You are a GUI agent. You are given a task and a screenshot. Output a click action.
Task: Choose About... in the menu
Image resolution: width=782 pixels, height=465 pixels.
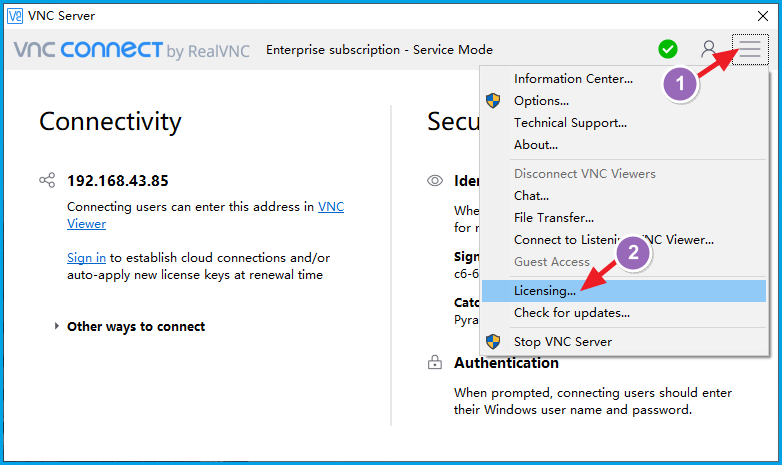coord(623,145)
